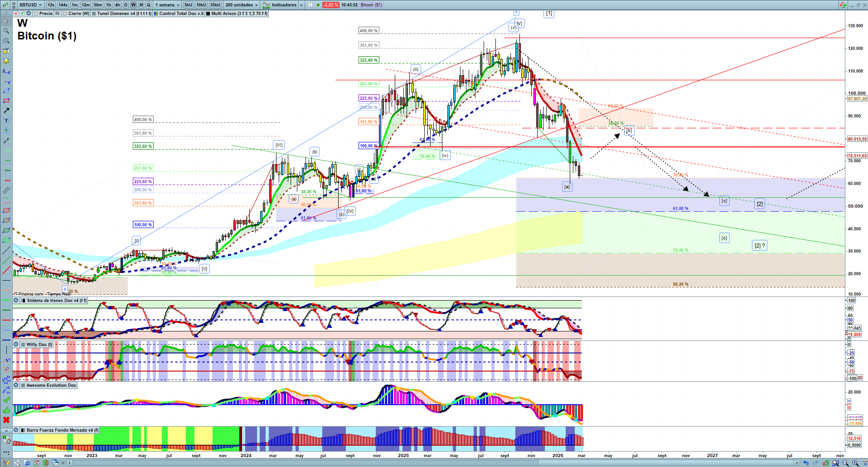Click the red down-arrow remove panel icon
The height and width of the screenshot is (467, 868).
[16, 14]
